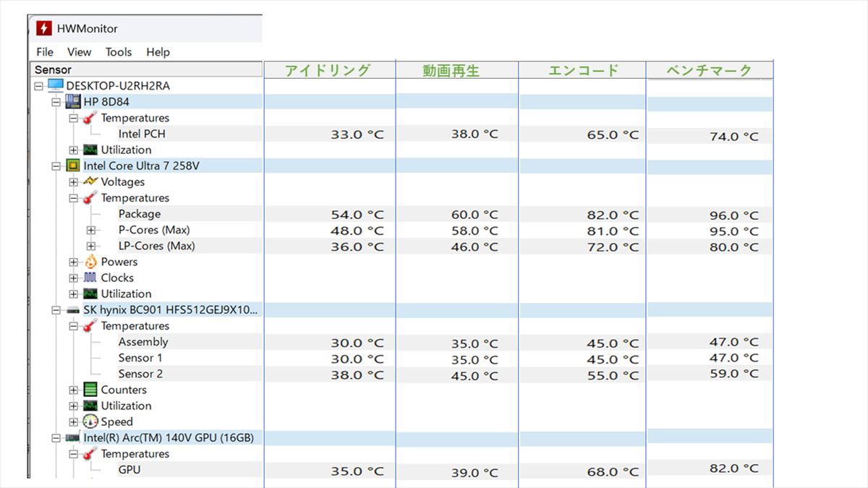Click the Clocks waveform icon
This screenshot has height=488, width=868.
click(90, 278)
